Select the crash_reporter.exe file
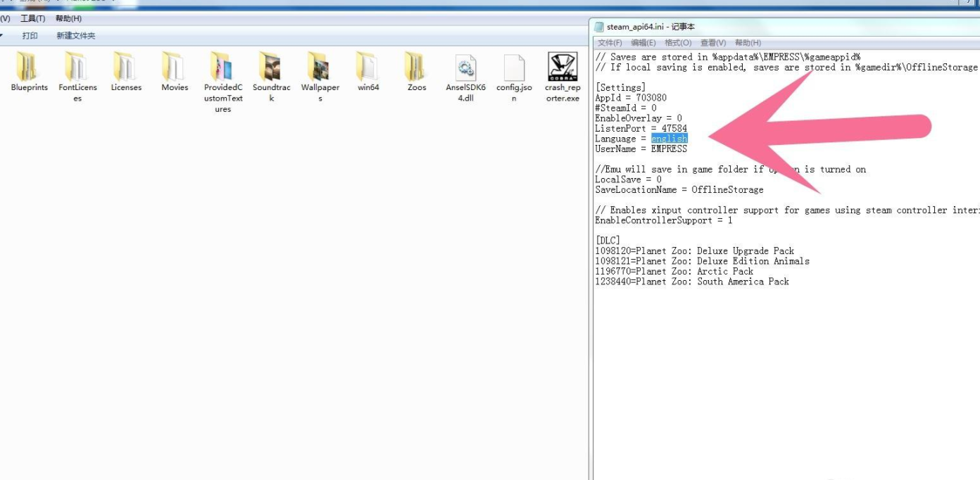The width and height of the screenshot is (980, 480). tap(563, 77)
